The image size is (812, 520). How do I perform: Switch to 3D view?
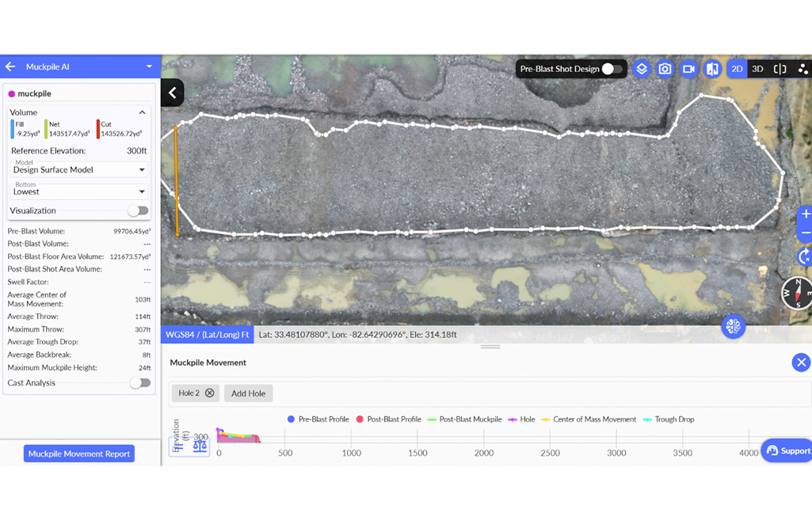point(757,69)
